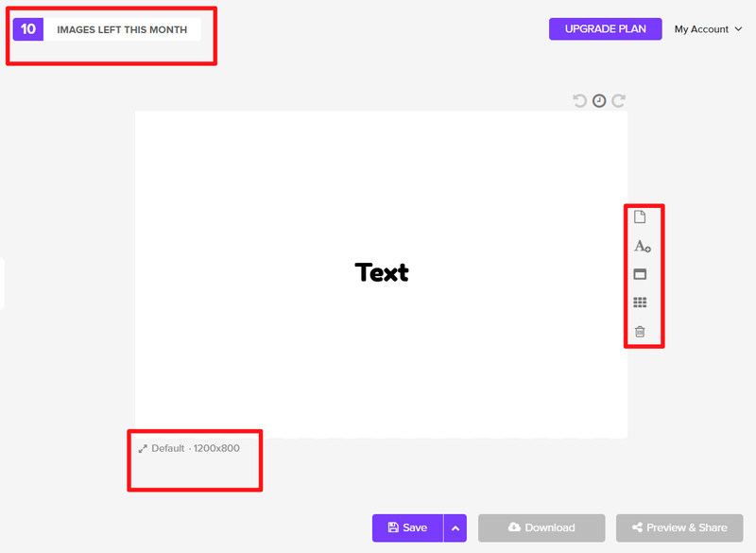Click the redo arrow icon

pos(618,101)
